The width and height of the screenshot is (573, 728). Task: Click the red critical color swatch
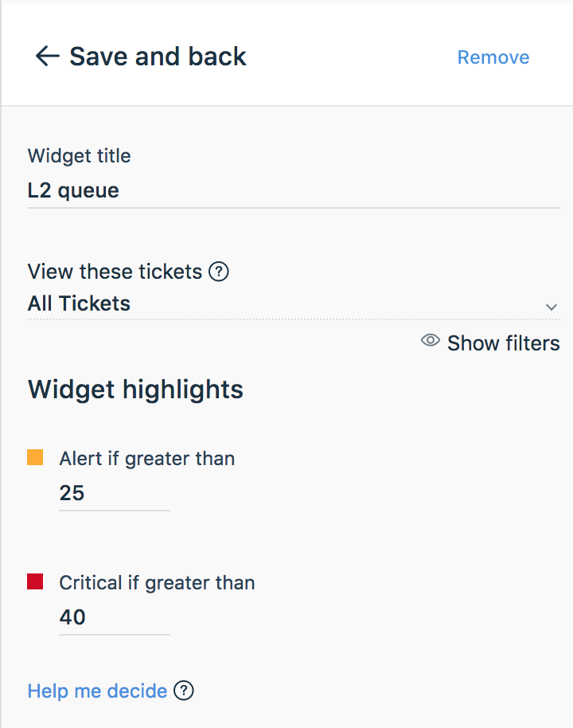coord(35,581)
